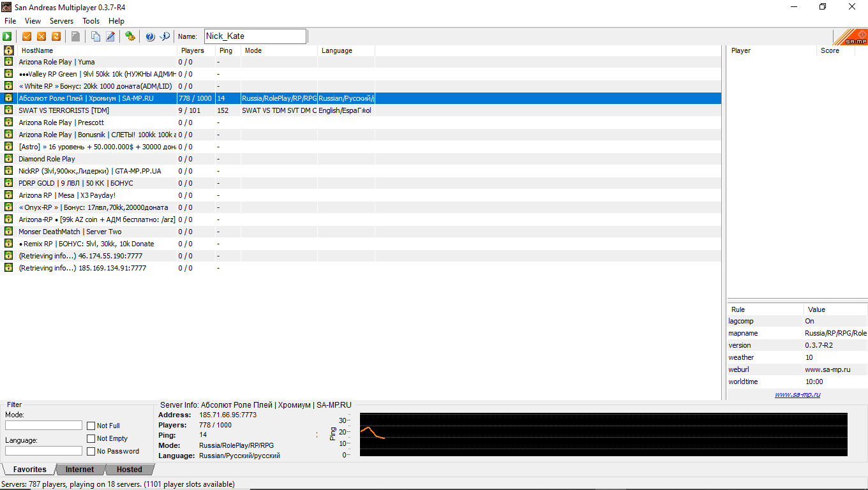Select the Diamond Role Play server
The image size is (868, 490).
(x=362, y=159)
